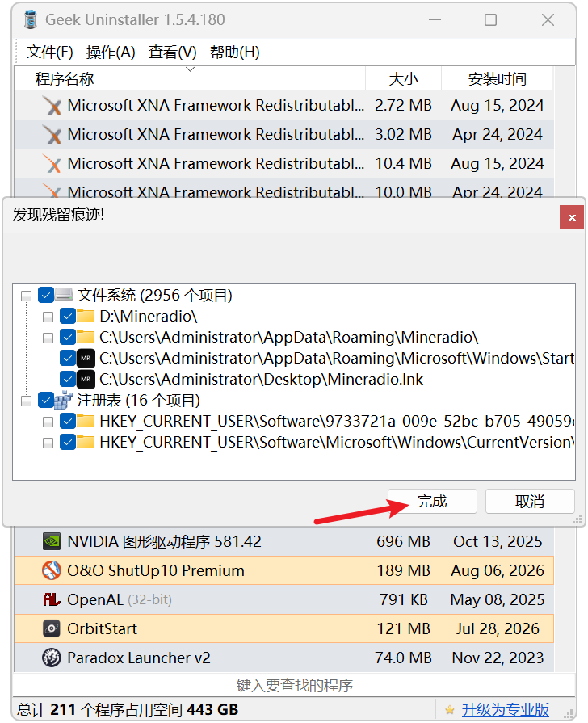
Task: Click the 键入要查找的程序 search field
Action: 294,686
